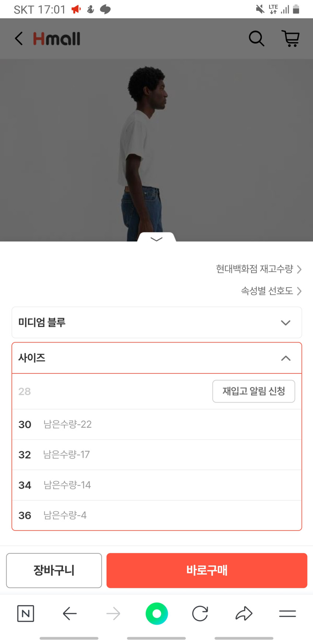This screenshot has width=313, height=644.
Task: Open the 현대백화점 재고수량 link
Action: point(259,269)
